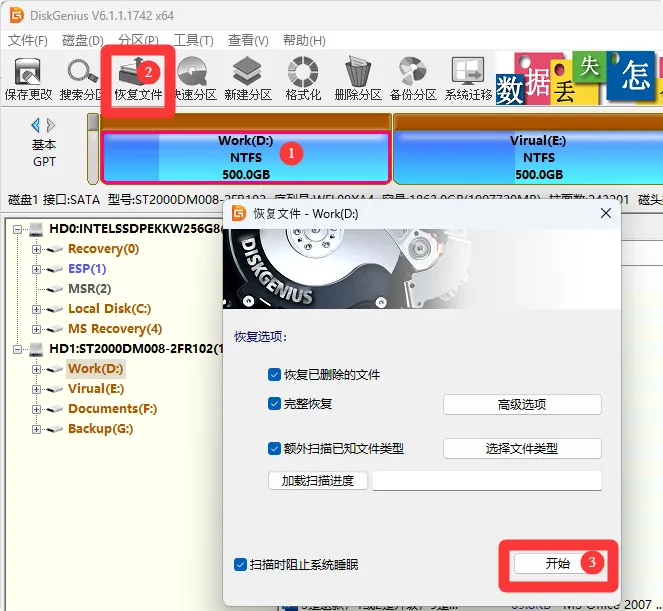Toggle 恢复已删除的文件 checkbox
The image size is (663, 611).
click(274, 375)
